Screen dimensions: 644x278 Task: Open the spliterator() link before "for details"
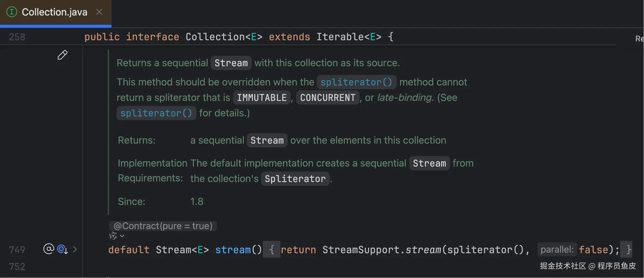pos(156,113)
